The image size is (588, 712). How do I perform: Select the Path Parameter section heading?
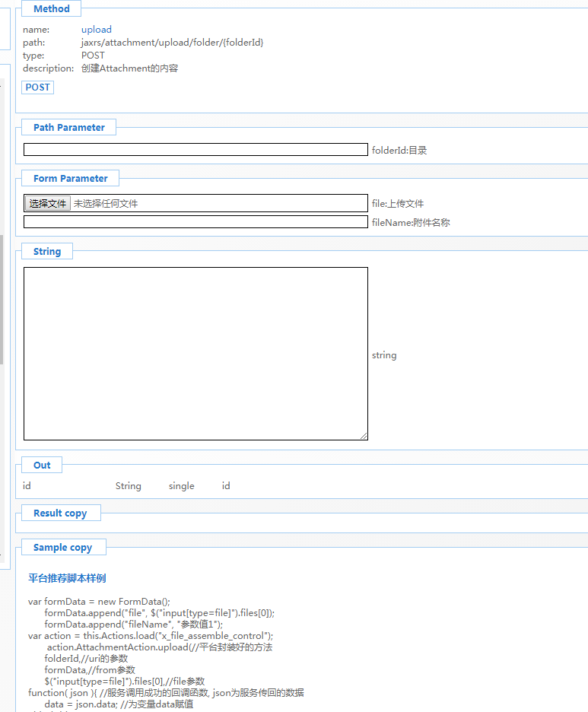(69, 127)
